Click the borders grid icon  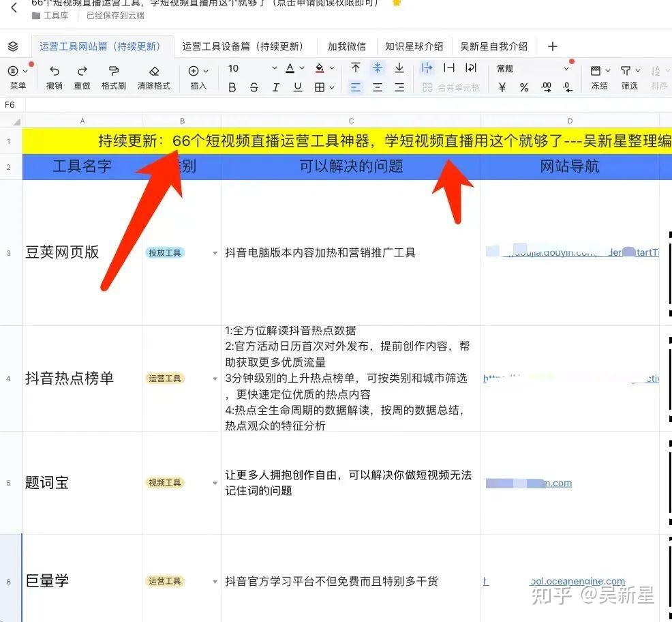point(319,87)
